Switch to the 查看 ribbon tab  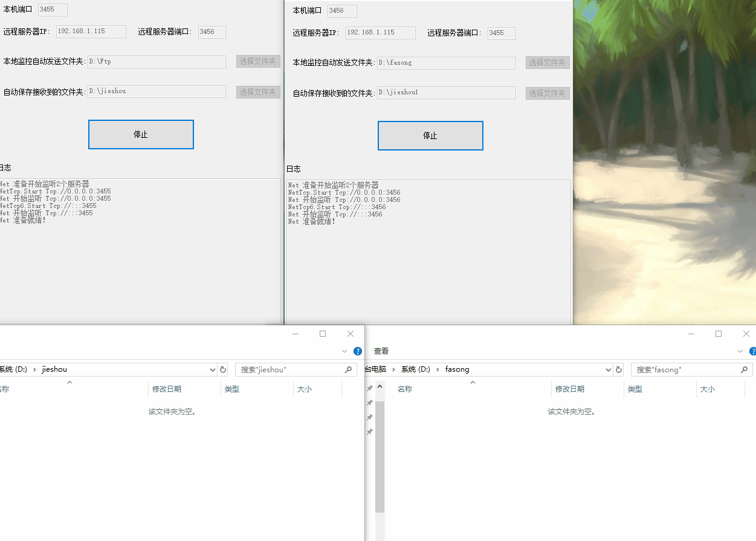[381, 351]
